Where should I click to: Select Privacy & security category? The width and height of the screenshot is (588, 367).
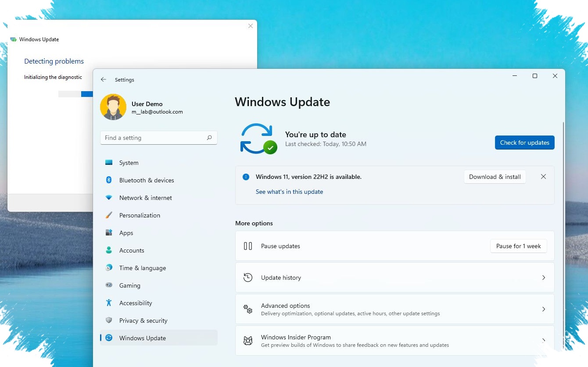pos(159,321)
